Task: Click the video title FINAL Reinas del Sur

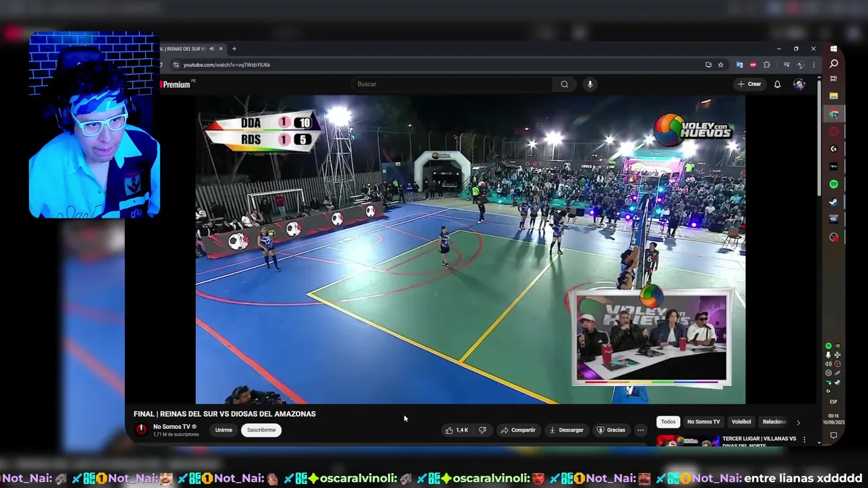Action: coord(224,413)
